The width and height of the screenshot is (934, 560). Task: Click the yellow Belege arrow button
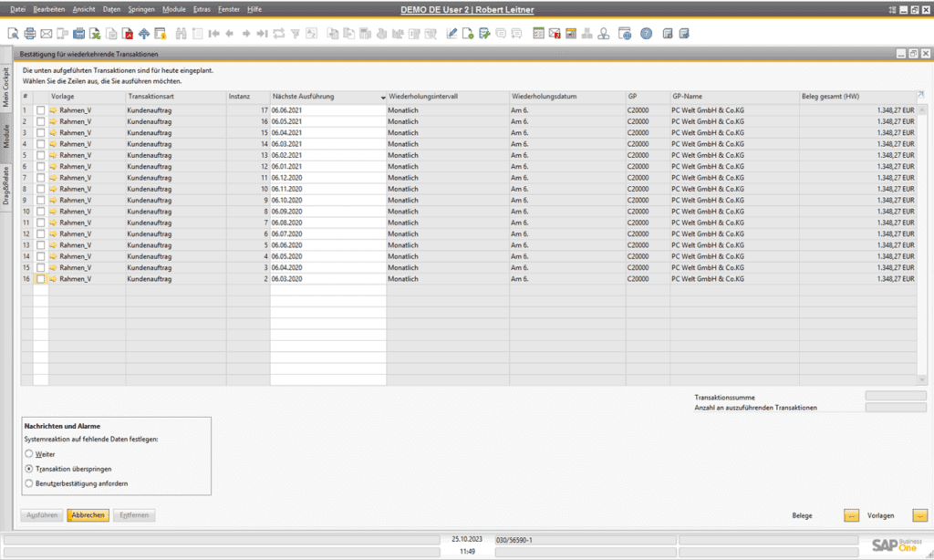(851, 515)
